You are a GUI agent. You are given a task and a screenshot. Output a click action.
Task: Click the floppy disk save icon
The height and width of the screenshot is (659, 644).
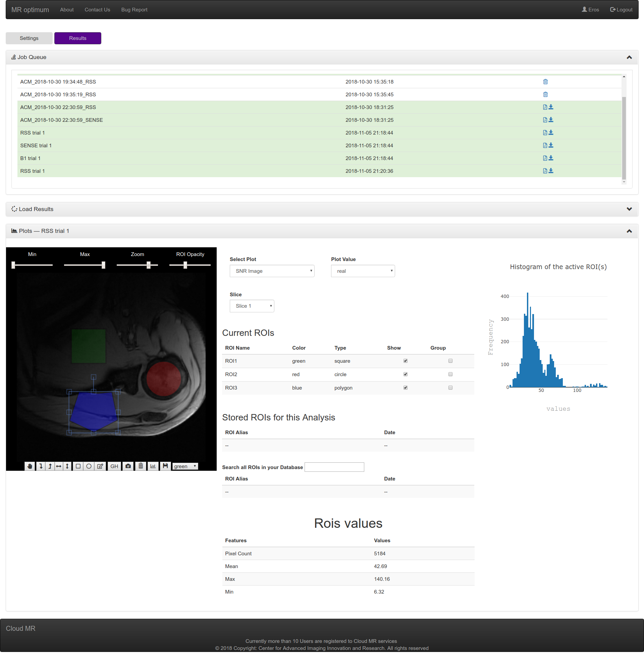(x=165, y=466)
